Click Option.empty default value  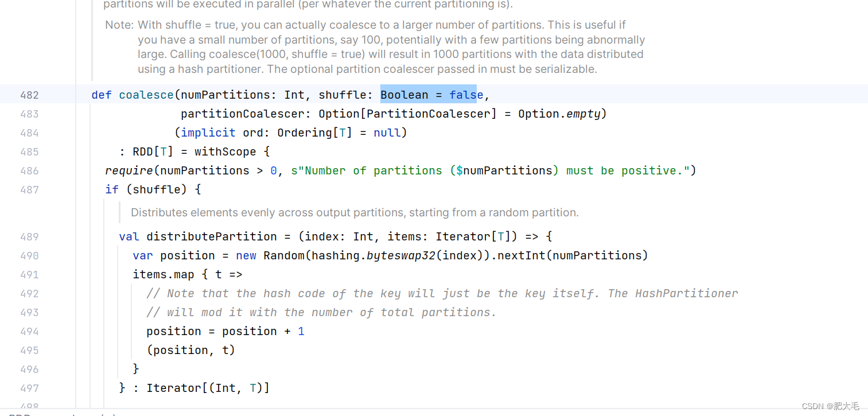coord(559,114)
